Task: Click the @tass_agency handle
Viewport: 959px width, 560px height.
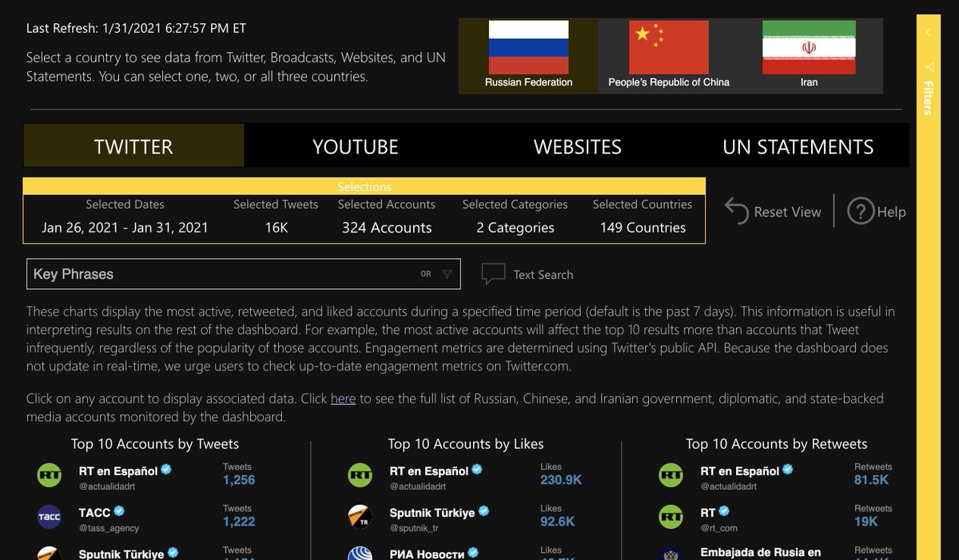Action: click(x=109, y=528)
